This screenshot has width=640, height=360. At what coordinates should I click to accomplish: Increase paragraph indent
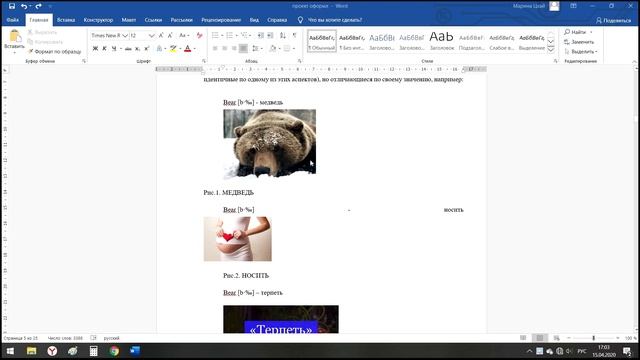[270, 36]
